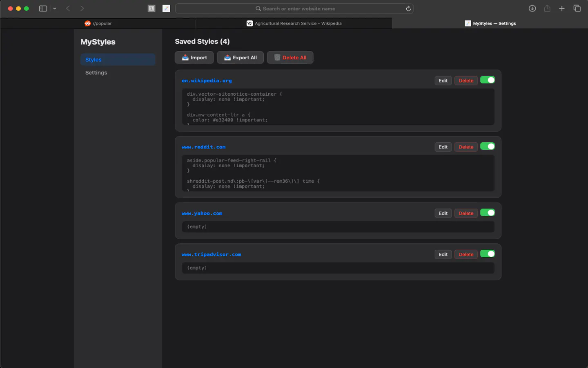Open the www.reddit.com style link
588x368 pixels.
[x=203, y=147]
